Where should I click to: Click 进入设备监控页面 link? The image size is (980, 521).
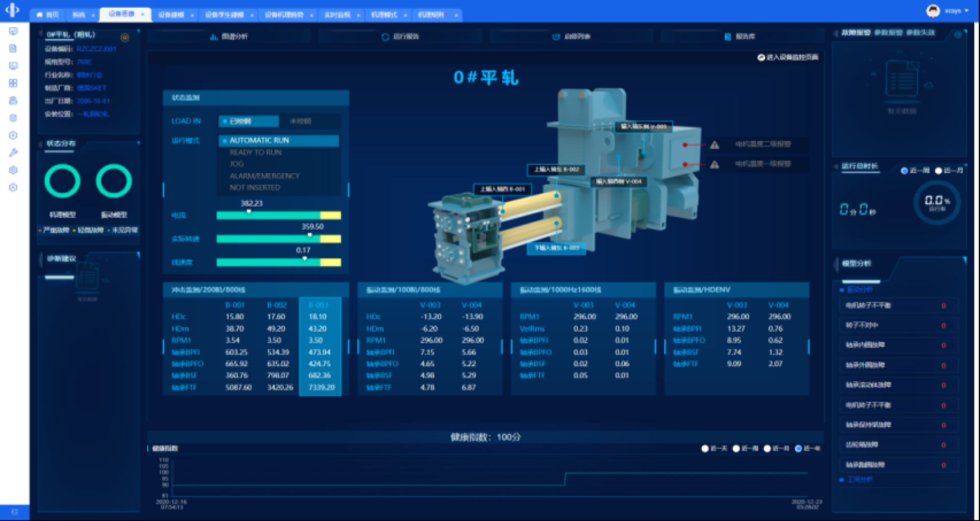(788, 58)
